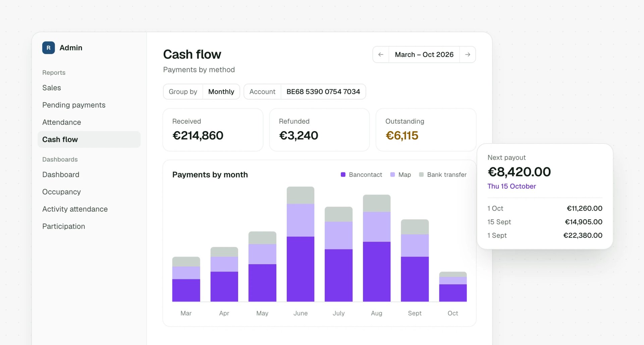Click the June bar in the chart
The width and height of the screenshot is (644, 345).
coord(301,244)
